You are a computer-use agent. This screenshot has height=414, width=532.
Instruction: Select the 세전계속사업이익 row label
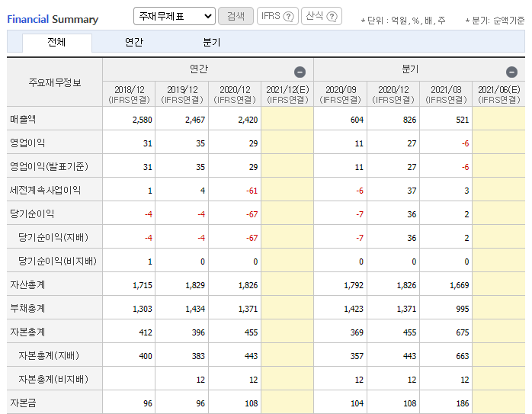point(45,190)
